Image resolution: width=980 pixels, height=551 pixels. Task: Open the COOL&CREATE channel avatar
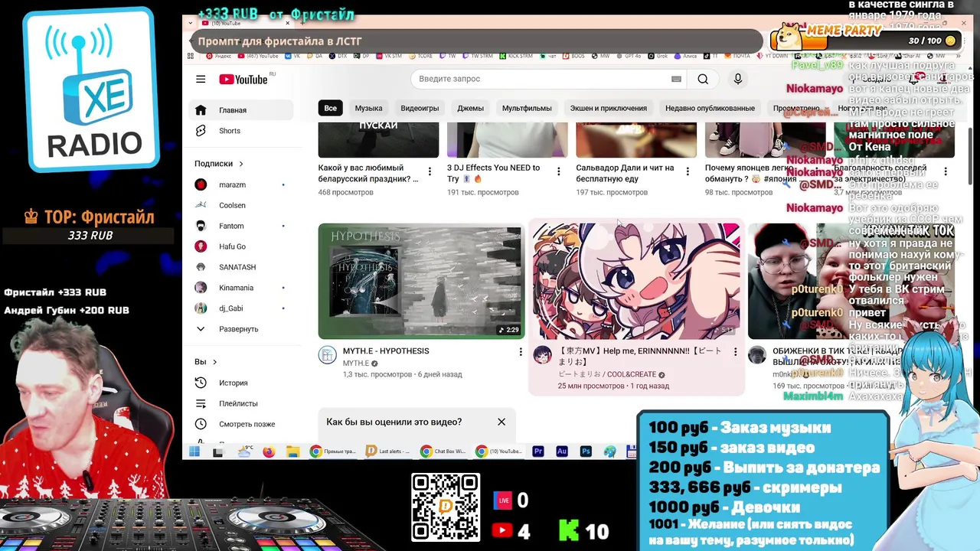(543, 355)
